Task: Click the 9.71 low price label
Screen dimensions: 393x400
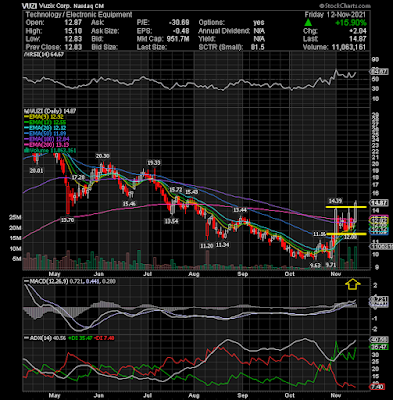Action: click(331, 265)
